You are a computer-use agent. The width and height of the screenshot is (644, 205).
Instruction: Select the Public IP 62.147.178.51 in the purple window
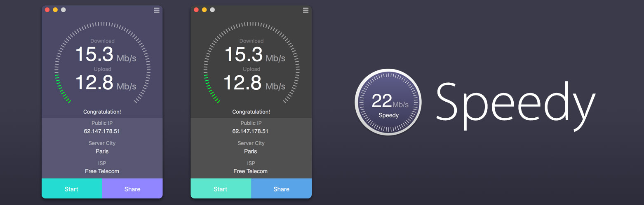point(102,131)
